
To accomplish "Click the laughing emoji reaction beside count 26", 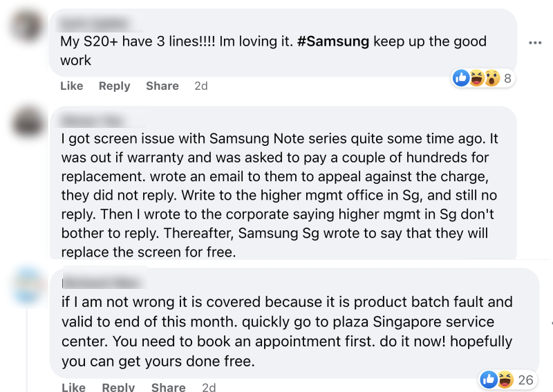I will pyautogui.click(x=505, y=379).
